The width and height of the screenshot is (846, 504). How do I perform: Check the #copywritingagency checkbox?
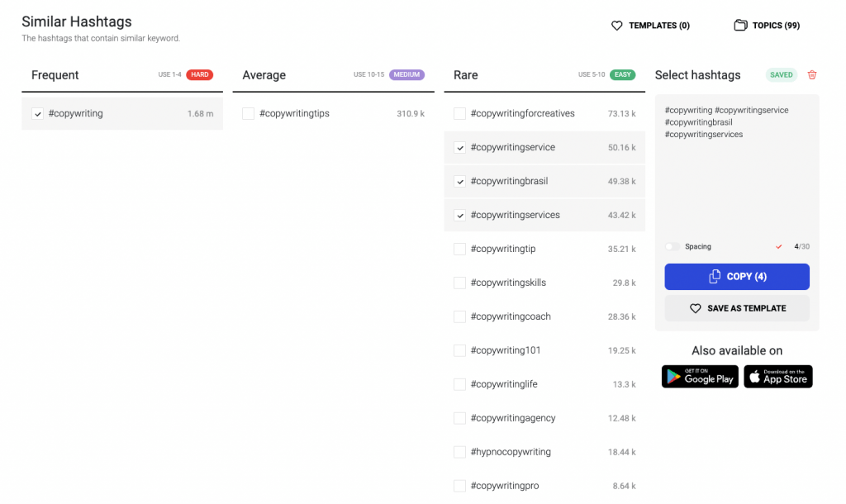[459, 418]
